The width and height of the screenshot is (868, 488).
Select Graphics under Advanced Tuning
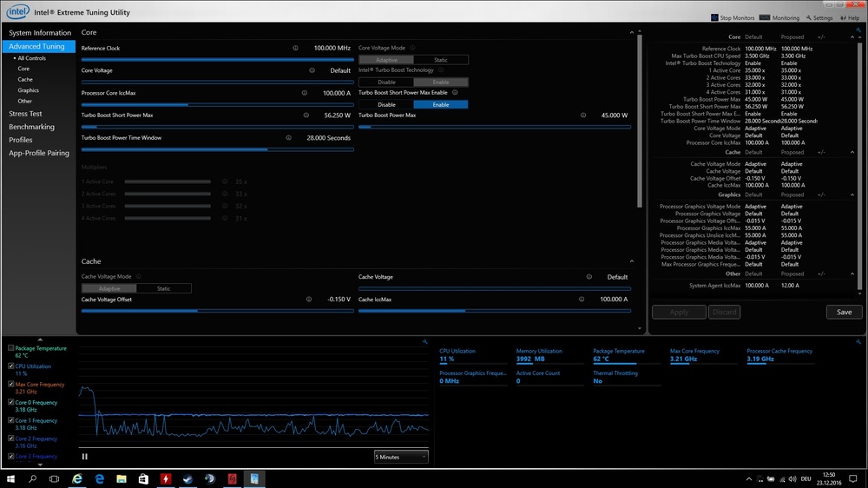click(28, 90)
